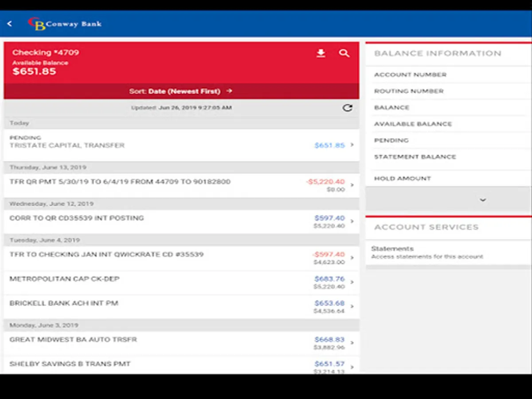The width and height of the screenshot is (532, 399).
Task: Open the chevron on TFR TO CHECKING JAN INT row
Action: pyautogui.click(x=352, y=258)
